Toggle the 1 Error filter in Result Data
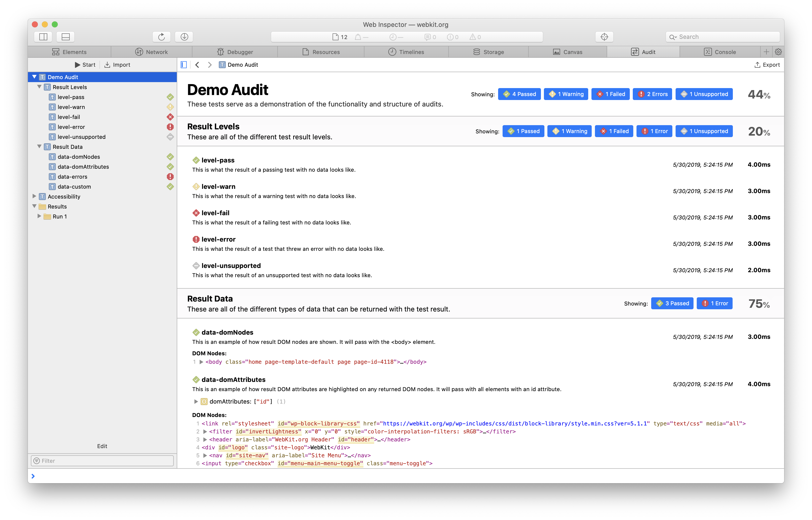812x520 pixels. (715, 303)
